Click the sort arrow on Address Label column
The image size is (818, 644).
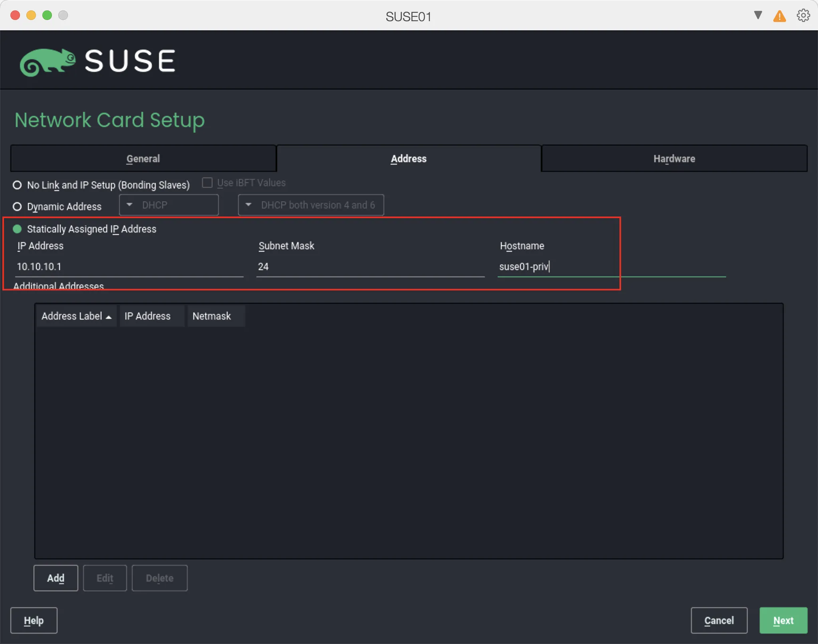tap(109, 316)
